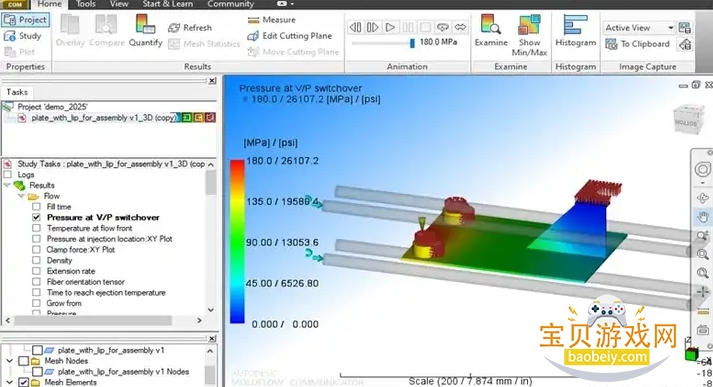Check Time to reach ejection temperature
This screenshot has height=387, width=713.
[36, 292]
